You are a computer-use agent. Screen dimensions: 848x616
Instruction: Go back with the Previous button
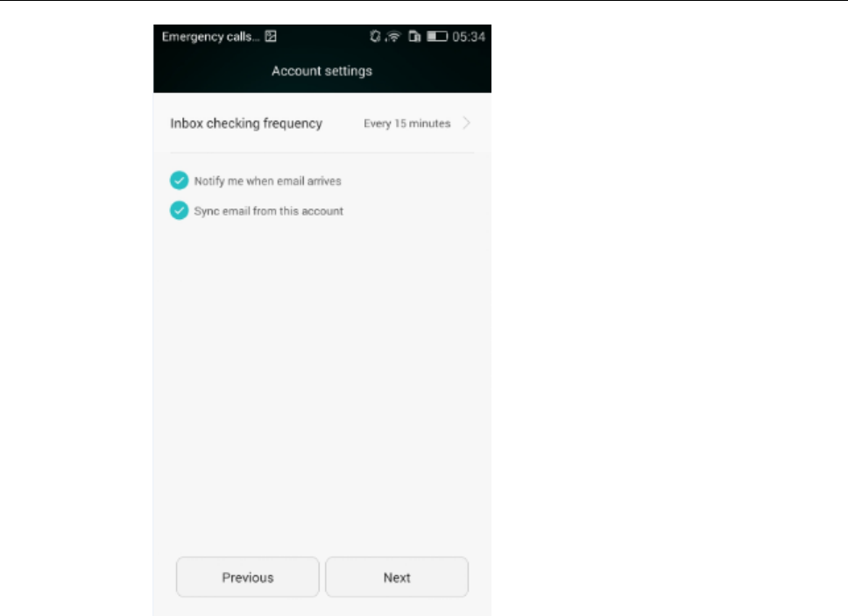click(x=248, y=577)
